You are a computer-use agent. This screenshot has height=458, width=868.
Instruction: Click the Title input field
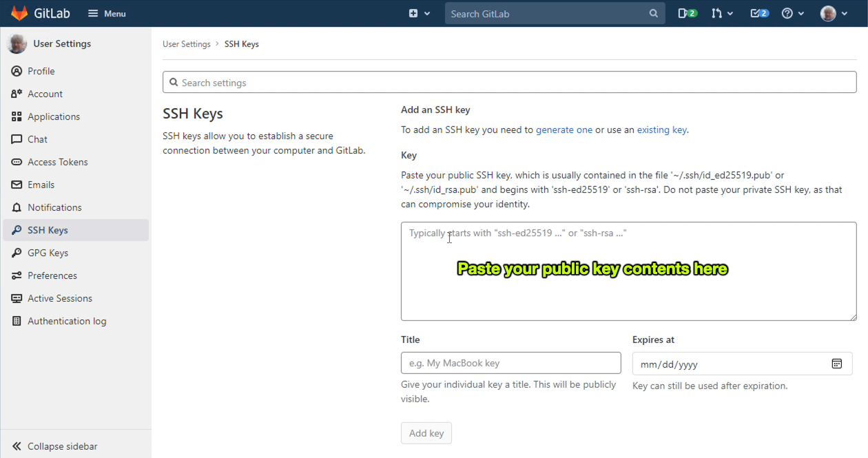[510, 363]
